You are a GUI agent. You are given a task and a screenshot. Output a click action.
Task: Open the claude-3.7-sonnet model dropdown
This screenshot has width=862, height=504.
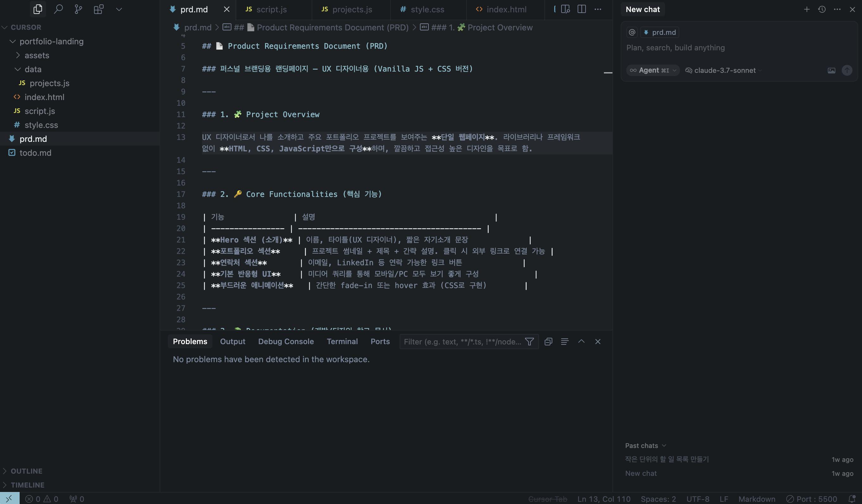click(724, 70)
